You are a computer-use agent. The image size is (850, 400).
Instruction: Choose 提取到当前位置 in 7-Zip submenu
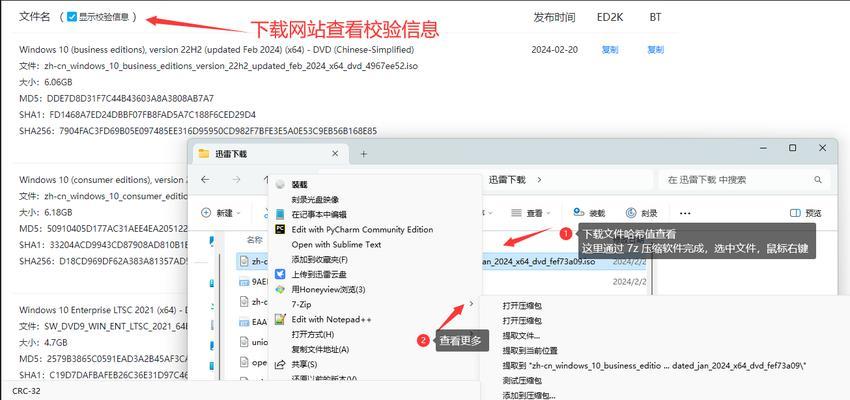pyautogui.click(x=530, y=351)
